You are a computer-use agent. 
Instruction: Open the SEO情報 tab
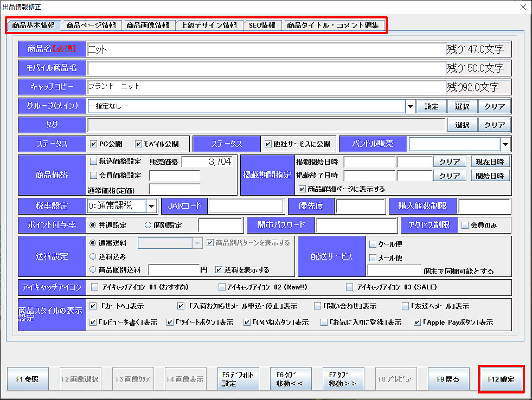coord(262,25)
